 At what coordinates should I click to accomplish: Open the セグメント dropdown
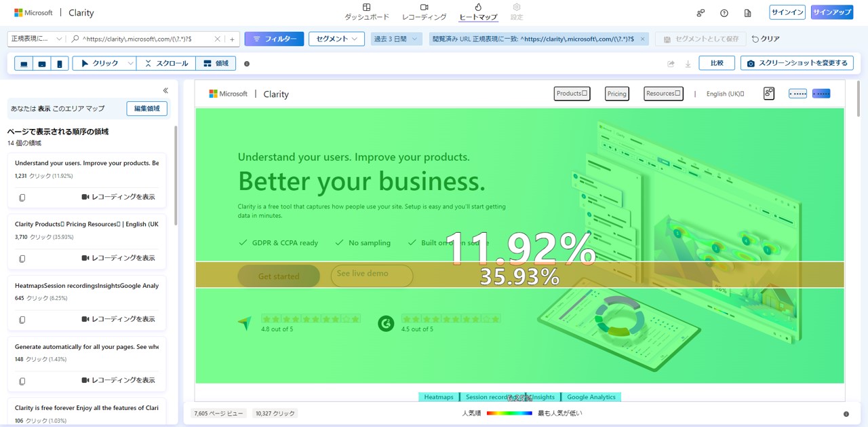tap(336, 39)
